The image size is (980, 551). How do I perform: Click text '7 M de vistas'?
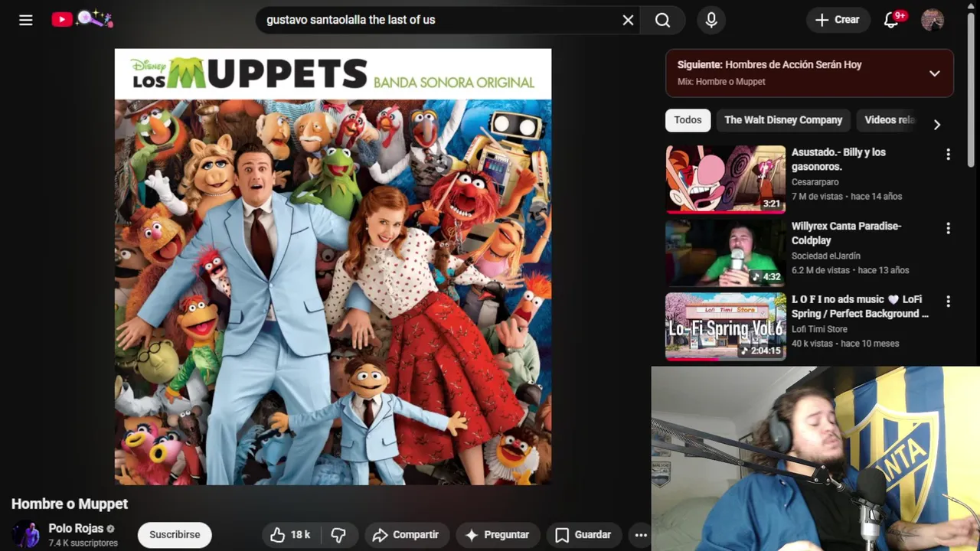coord(817,197)
